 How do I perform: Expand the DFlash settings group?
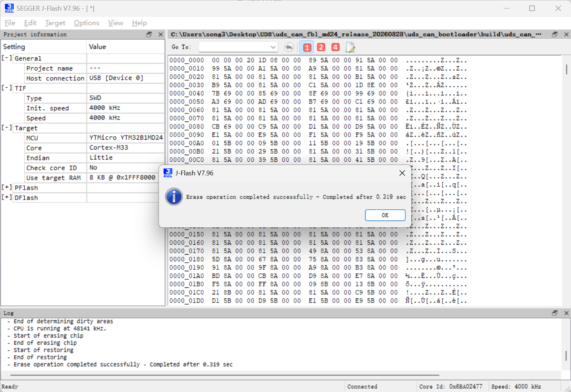tap(7, 197)
